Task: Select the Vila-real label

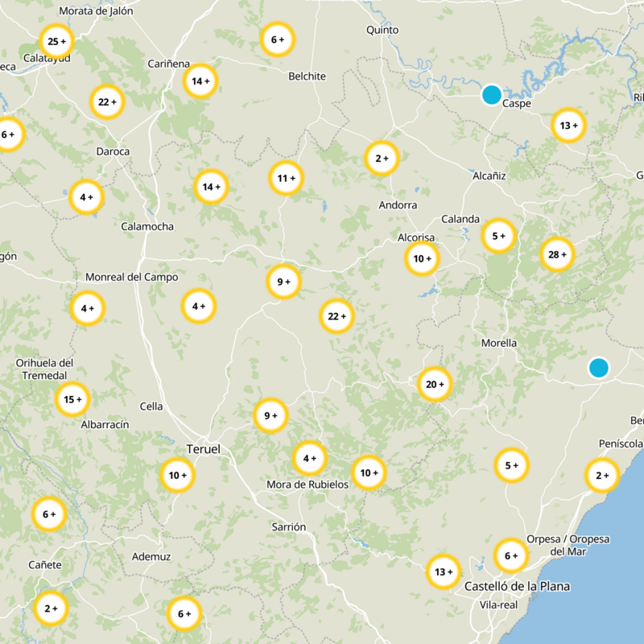Action: (x=498, y=605)
